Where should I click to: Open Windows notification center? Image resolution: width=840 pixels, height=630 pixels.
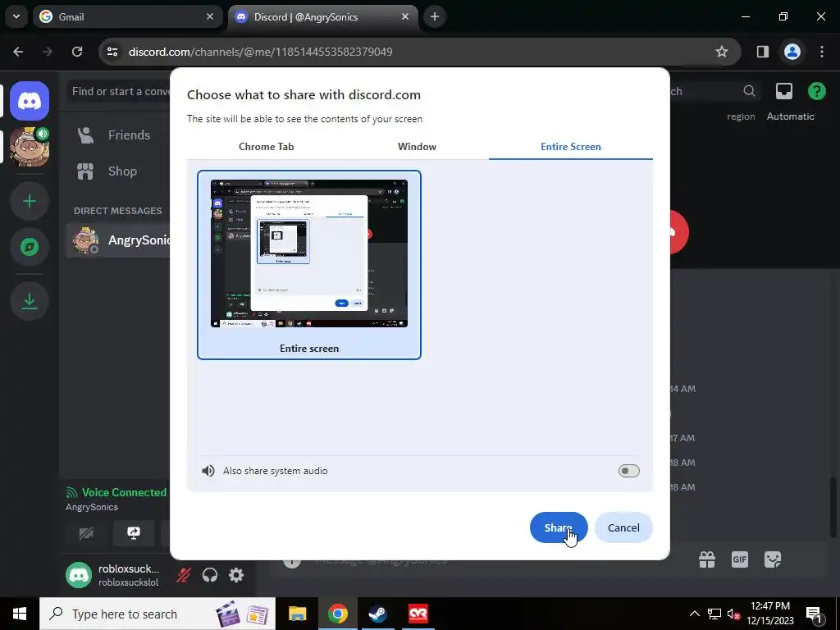click(814, 614)
